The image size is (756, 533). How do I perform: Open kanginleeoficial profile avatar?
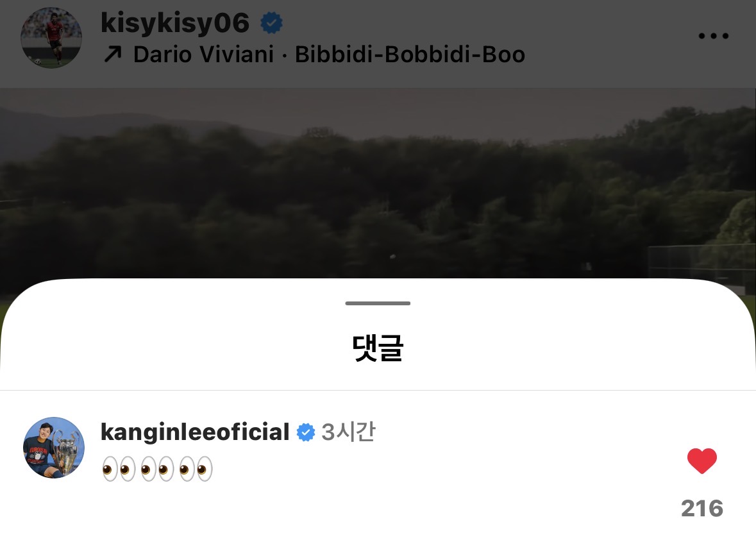54,448
